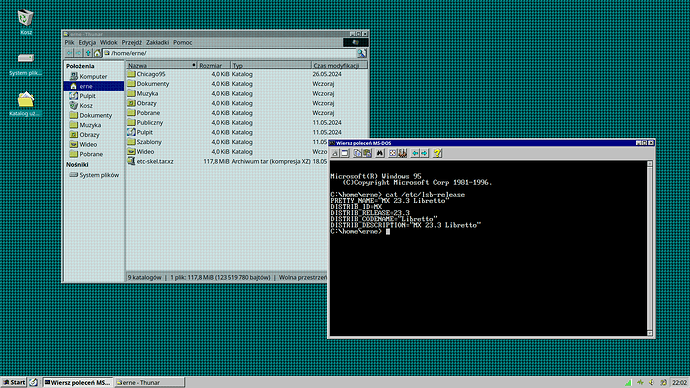Click the yellow question mark help icon
This screenshot has width=690, height=388.
point(437,153)
